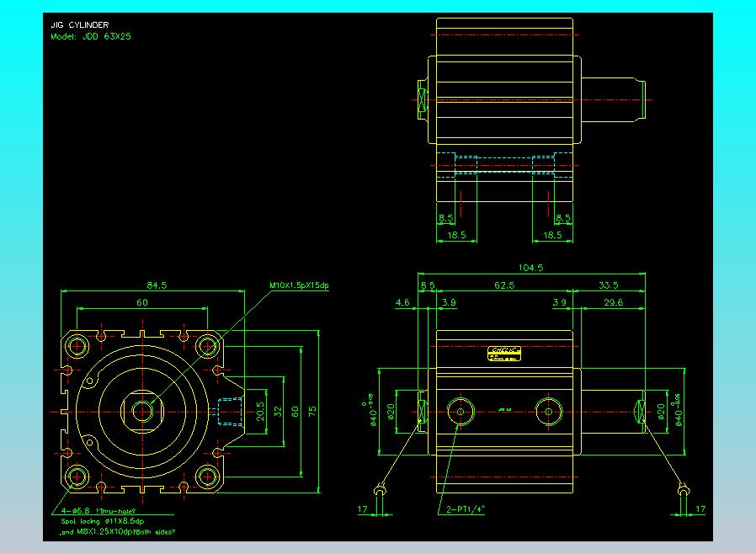This screenshot has height=554, width=756.
Task: Click the yellow brand label on cylinder body
Action: (x=505, y=353)
